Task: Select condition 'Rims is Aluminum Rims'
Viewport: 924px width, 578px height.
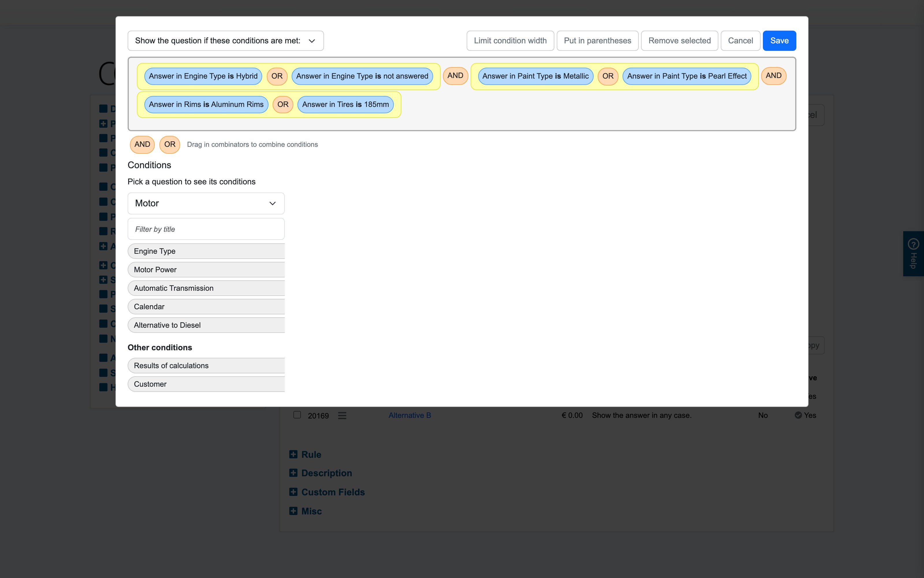Action: 206,104
